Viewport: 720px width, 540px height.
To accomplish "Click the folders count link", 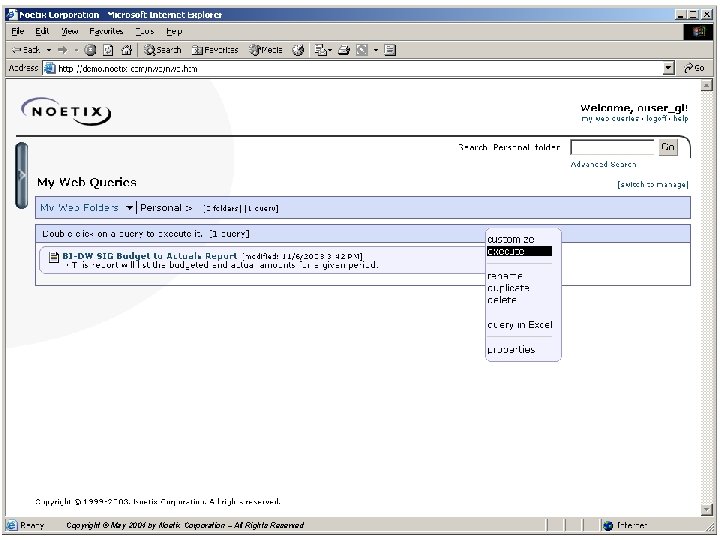I will click(221, 208).
